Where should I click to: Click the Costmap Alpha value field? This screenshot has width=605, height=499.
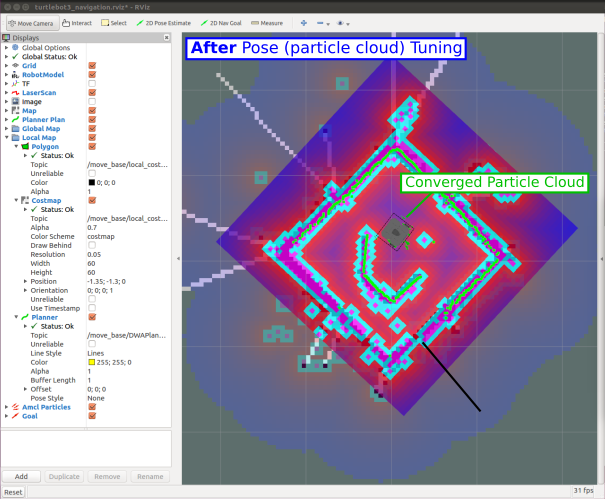[125, 227]
